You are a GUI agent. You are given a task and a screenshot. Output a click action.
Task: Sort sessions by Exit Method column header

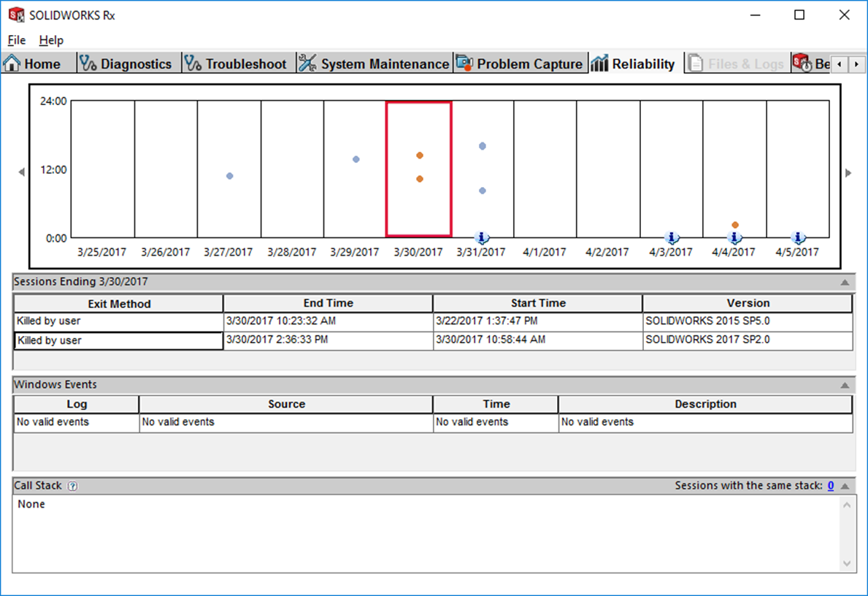pos(118,304)
